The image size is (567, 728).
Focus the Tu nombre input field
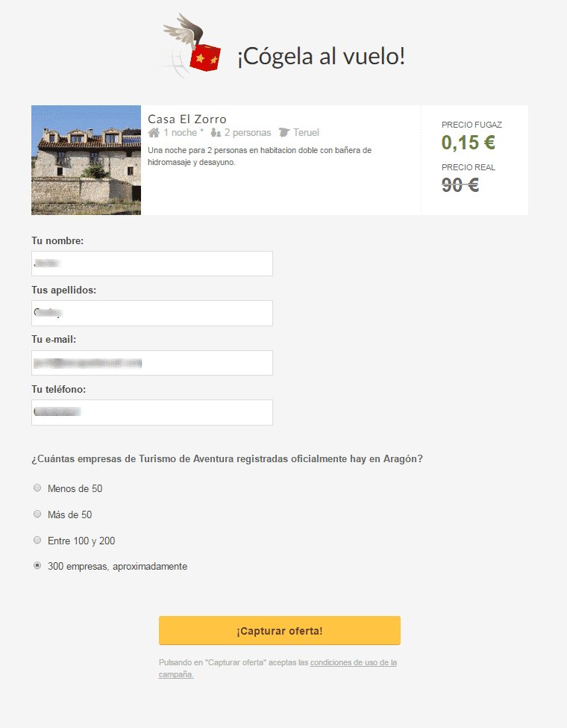click(x=152, y=264)
